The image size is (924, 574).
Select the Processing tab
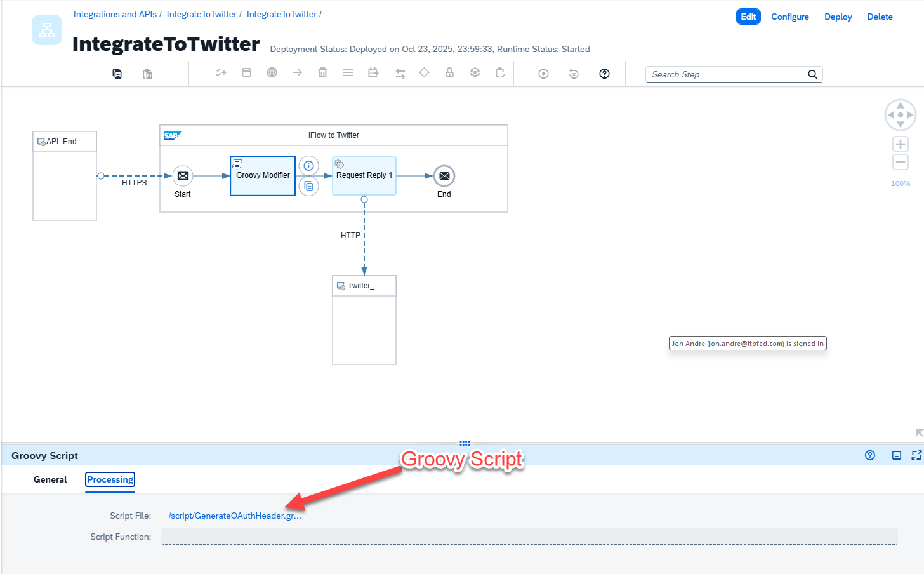[x=110, y=479]
